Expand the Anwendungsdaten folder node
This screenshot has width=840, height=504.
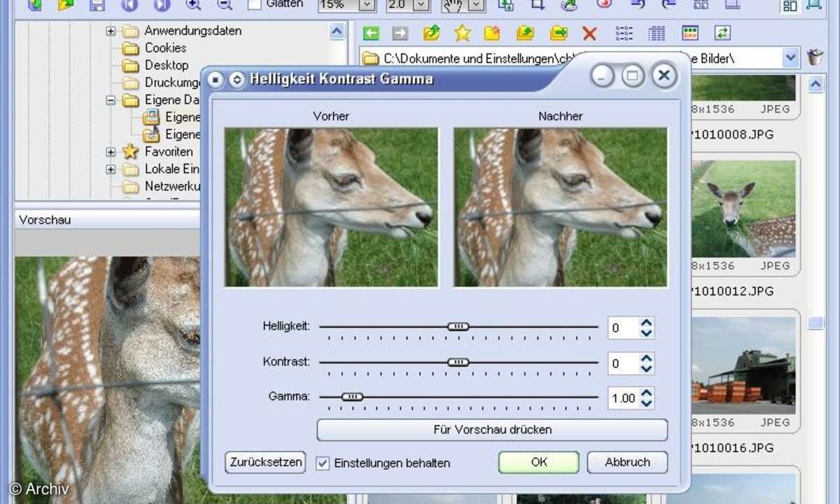[x=111, y=31]
